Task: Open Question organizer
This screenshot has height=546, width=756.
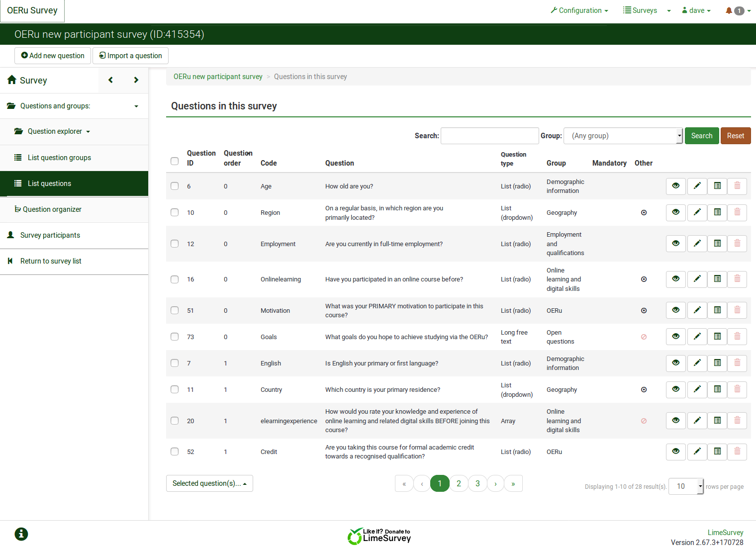Action: pos(74,209)
